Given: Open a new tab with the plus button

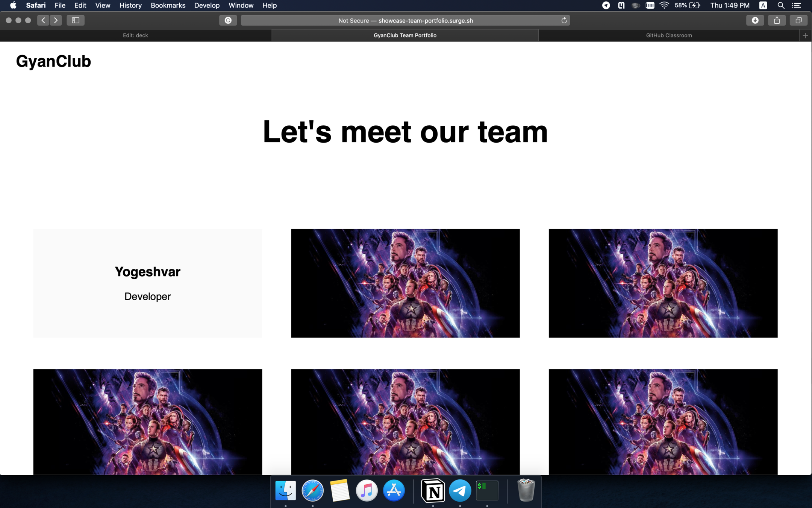Looking at the screenshot, I should coord(805,35).
